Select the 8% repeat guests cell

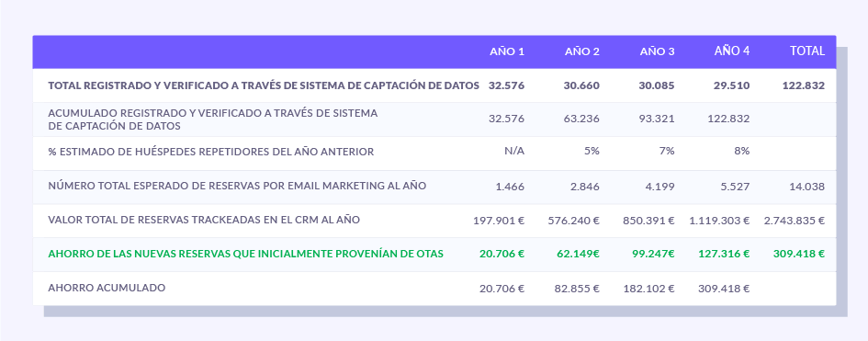click(x=742, y=151)
